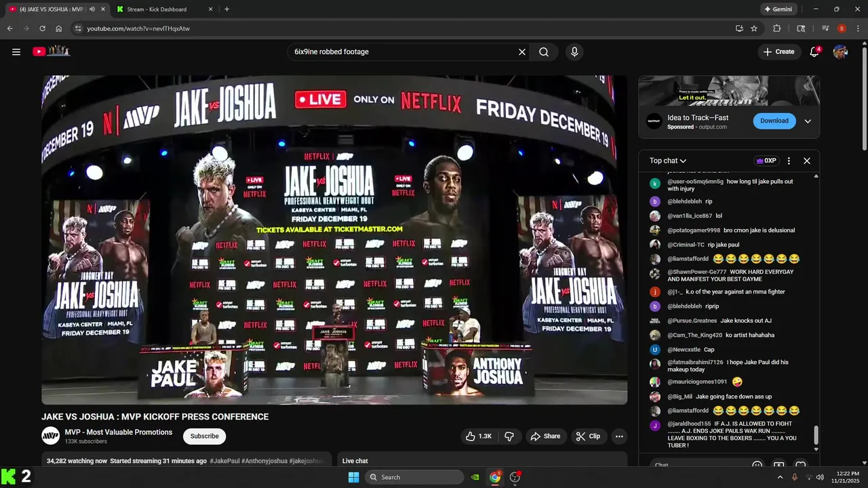
Task: Select the '34,282 watching now' text
Action: 77,461
